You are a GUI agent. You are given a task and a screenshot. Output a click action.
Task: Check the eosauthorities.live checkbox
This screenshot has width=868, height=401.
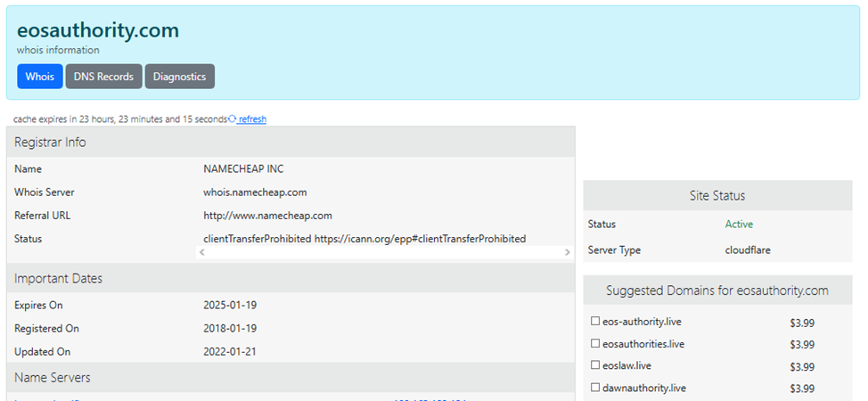pyautogui.click(x=595, y=343)
